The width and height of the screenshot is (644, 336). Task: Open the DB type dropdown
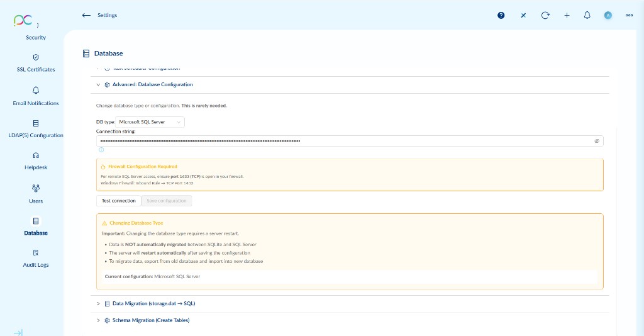(x=150, y=122)
